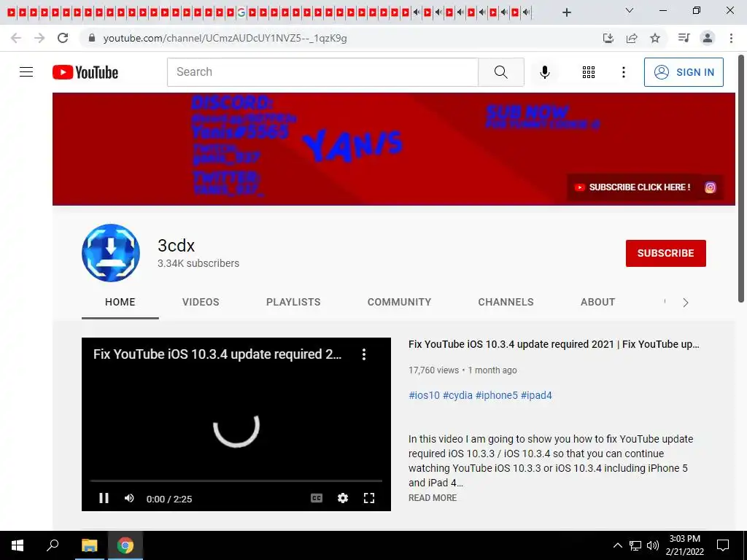This screenshot has width=747, height=560.
Task: Open File Explorer from taskbar
Action: (x=89, y=545)
